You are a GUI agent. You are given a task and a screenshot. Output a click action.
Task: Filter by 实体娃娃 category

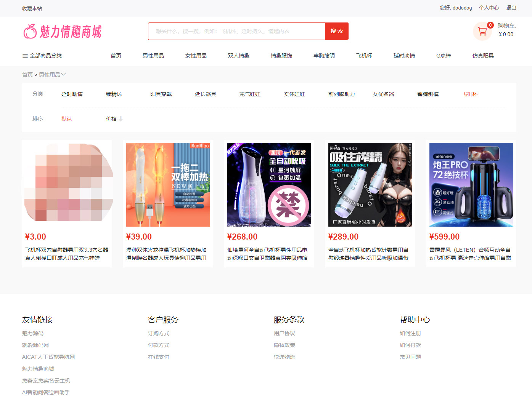294,94
